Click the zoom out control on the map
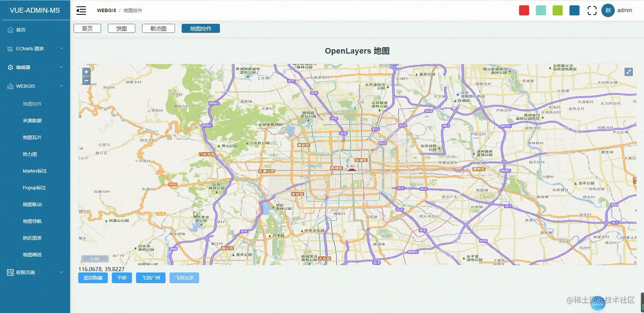The width and height of the screenshot is (644, 313). click(x=86, y=80)
